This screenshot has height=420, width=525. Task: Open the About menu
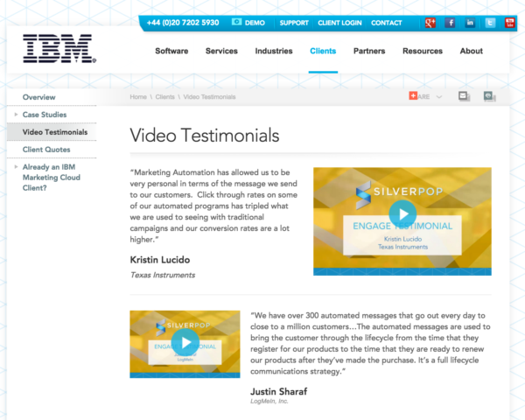(x=472, y=51)
